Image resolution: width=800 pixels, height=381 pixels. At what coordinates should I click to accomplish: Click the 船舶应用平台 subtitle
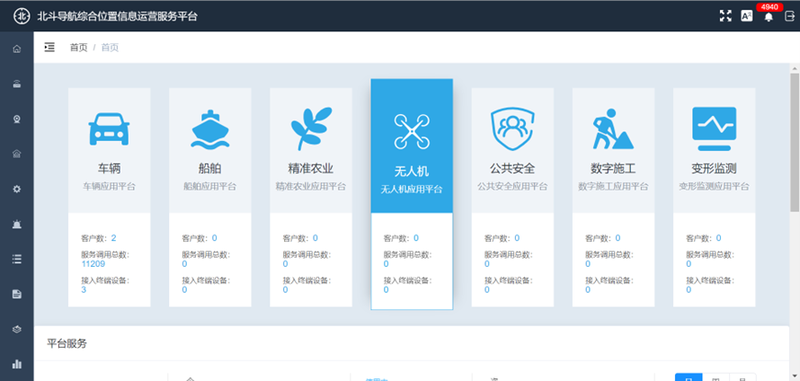210,187
